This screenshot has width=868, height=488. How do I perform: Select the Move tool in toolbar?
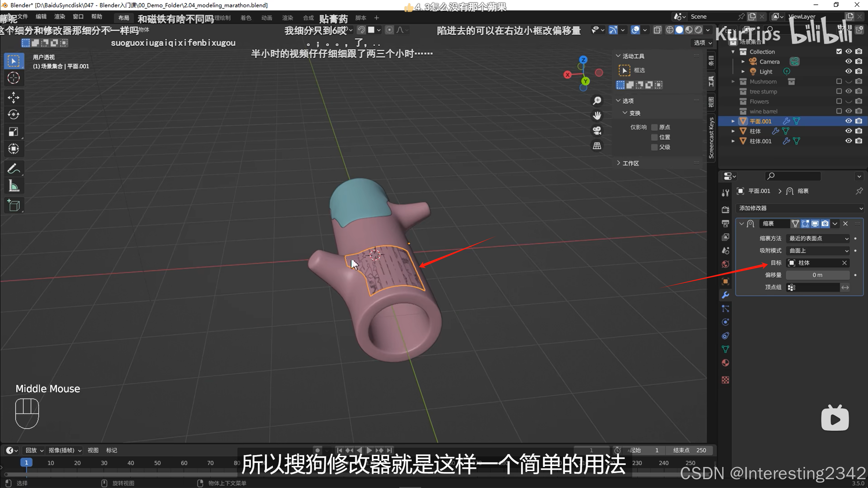tap(14, 98)
